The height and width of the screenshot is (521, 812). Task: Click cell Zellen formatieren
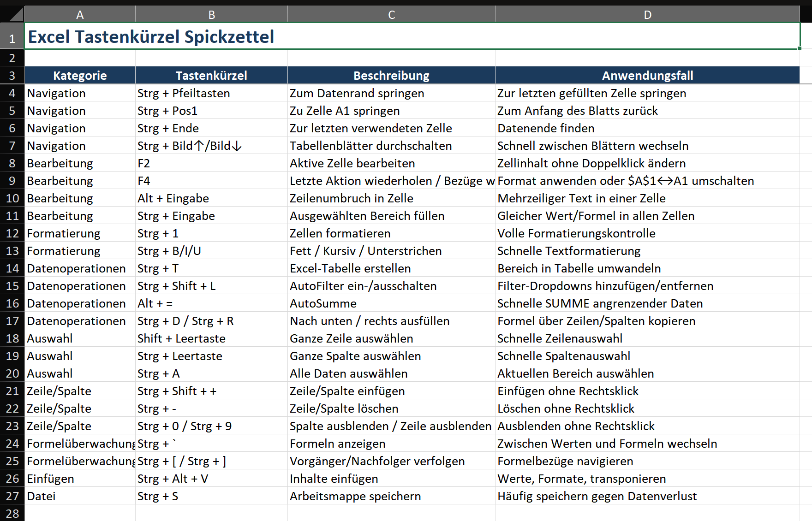(x=391, y=233)
